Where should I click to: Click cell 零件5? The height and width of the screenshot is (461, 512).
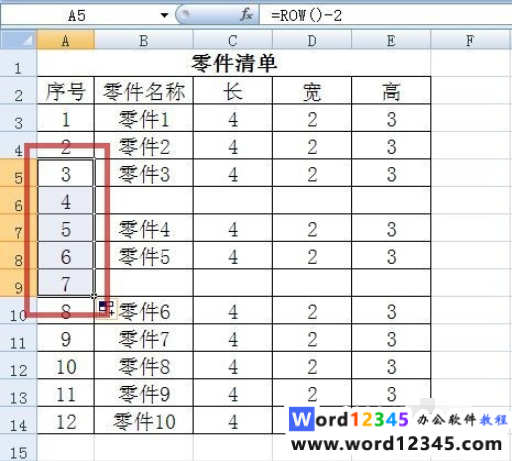tap(144, 255)
